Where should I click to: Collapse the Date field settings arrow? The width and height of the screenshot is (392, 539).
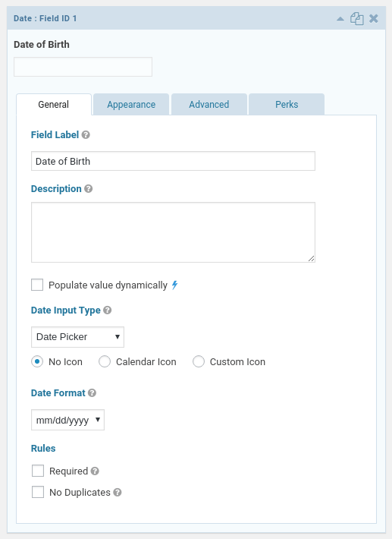[340, 18]
